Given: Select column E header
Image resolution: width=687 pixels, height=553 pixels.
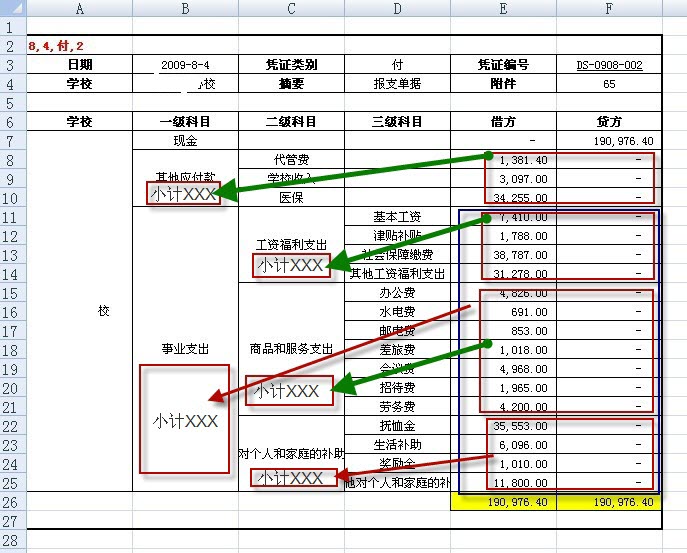Looking at the screenshot, I should (x=503, y=8).
